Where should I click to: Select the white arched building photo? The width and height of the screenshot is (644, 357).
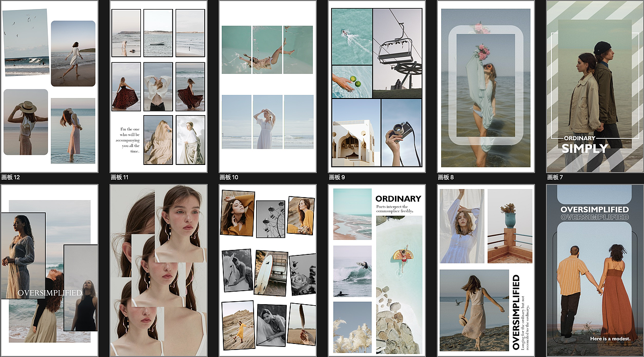(356, 133)
